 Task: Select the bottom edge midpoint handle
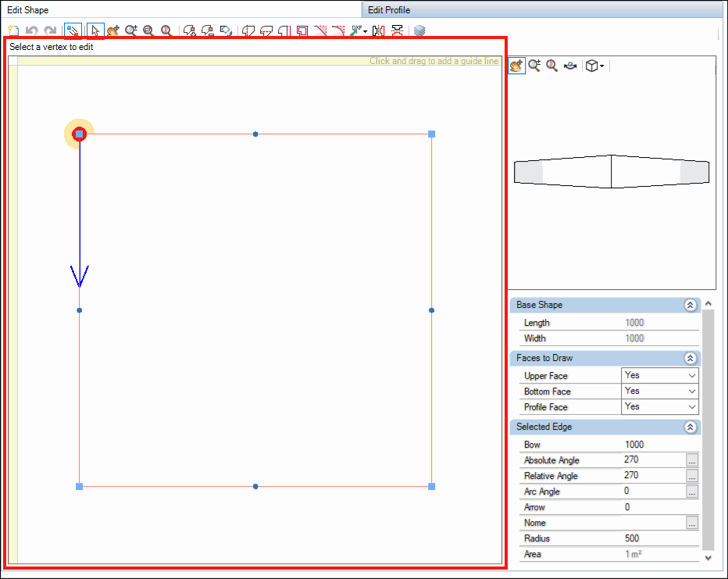pos(255,486)
